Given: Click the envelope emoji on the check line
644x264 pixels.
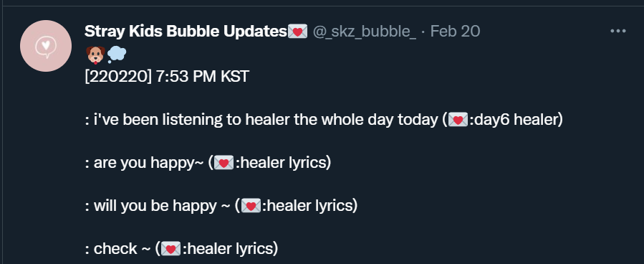Looking at the screenshot, I should [170, 249].
